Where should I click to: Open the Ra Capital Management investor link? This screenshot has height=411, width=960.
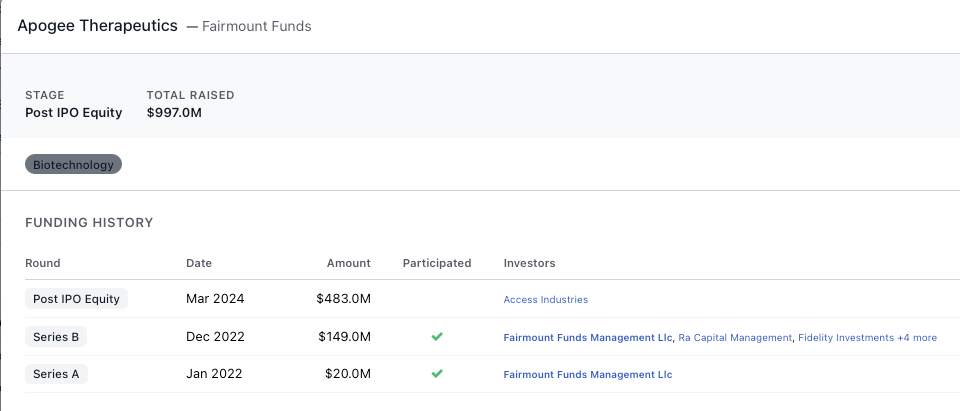tap(735, 337)
